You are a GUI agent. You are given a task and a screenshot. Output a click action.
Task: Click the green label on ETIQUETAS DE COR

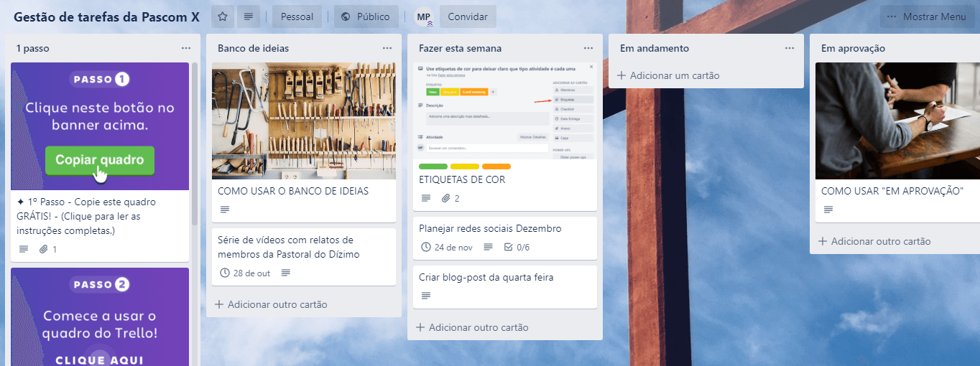433,166
